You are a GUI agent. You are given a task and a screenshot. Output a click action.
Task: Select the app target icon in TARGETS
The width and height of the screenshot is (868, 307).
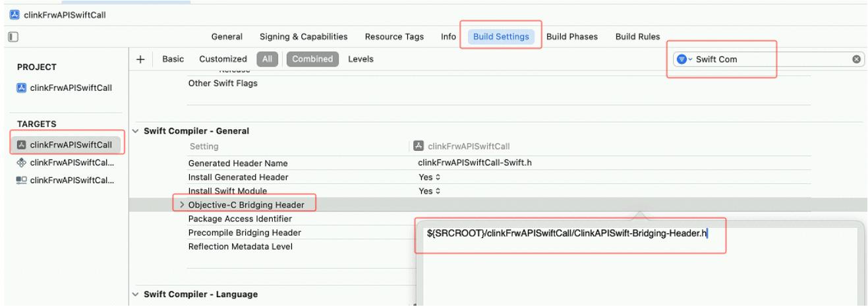pyautogui.click(x=22, y=144)
